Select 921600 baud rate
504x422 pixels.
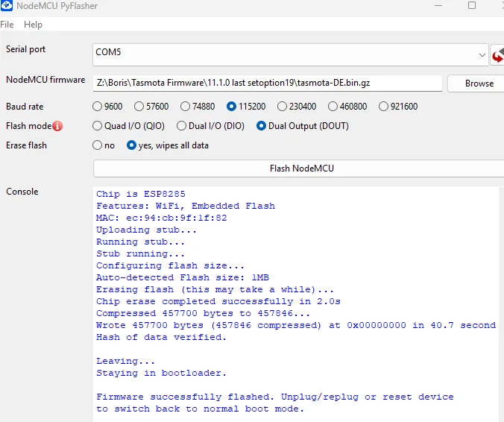pyautogui.click(x=398, y=107)
